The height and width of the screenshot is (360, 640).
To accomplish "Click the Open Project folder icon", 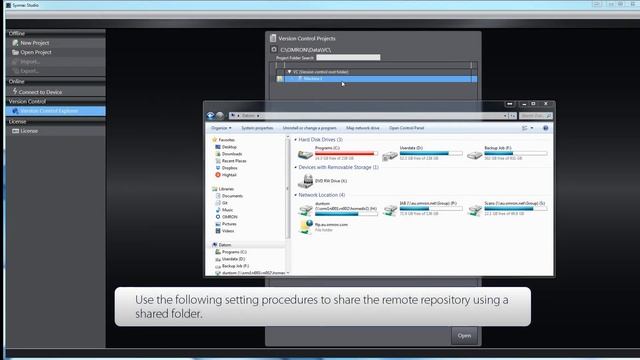I will [x=16, y=52].
